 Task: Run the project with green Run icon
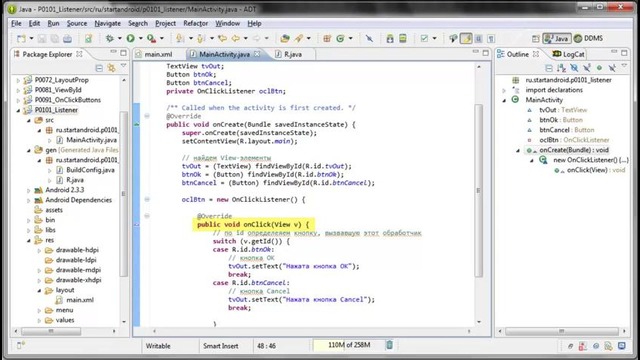pyautogui.click(x=131, y=38)
